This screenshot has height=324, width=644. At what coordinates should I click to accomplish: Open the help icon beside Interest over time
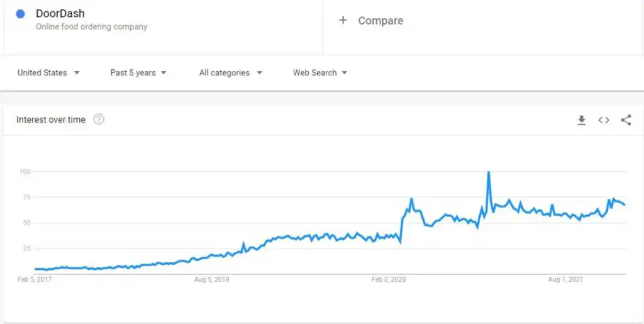(x=99, y=120)
